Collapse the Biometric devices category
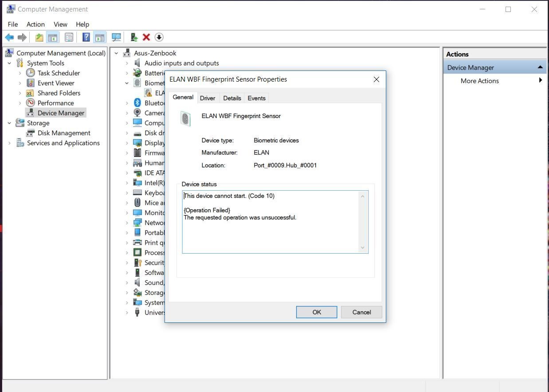The height and width of the screenshot is (392, 549). pyautogui.click(x=127, y=83)
